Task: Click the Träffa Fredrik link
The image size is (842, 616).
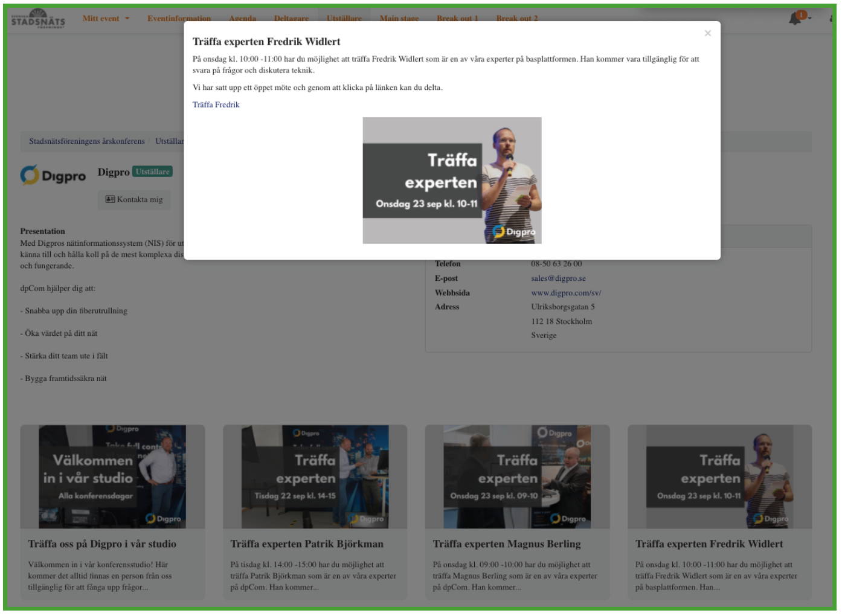Action: (216, 104)
